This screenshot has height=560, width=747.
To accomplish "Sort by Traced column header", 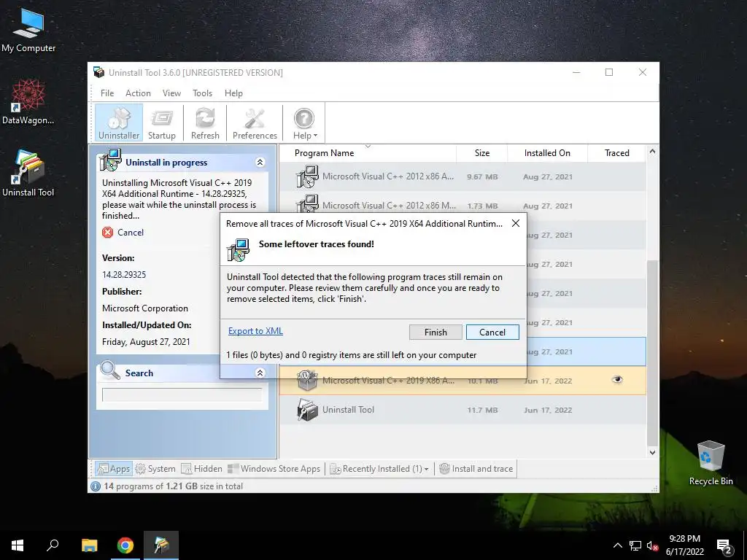I will pyautogui.click(x=616, y=153).
